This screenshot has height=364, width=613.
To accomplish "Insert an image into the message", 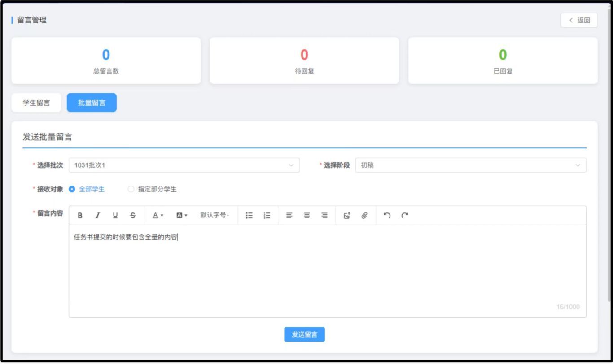I will click(x=347, y=216).
